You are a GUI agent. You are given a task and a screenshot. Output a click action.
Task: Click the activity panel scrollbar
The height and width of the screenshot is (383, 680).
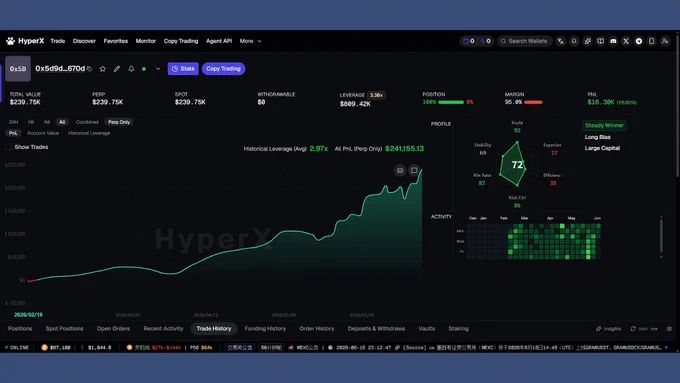(661, 236)
